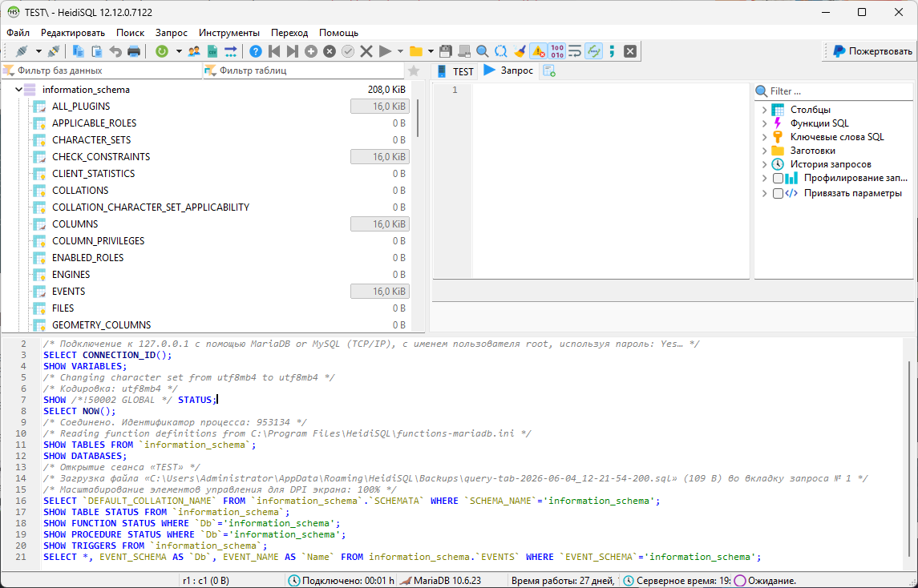Open dropdown arrow beside folder icon
Image resolution: width=918 pixels, height=588 pixels.
pos(431,51)
